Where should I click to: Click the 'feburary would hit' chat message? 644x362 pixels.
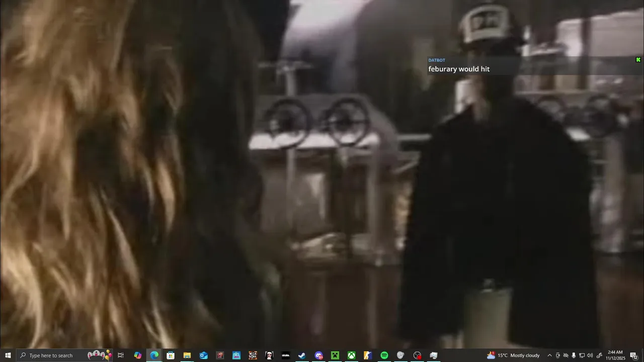(x=459, y=69)
